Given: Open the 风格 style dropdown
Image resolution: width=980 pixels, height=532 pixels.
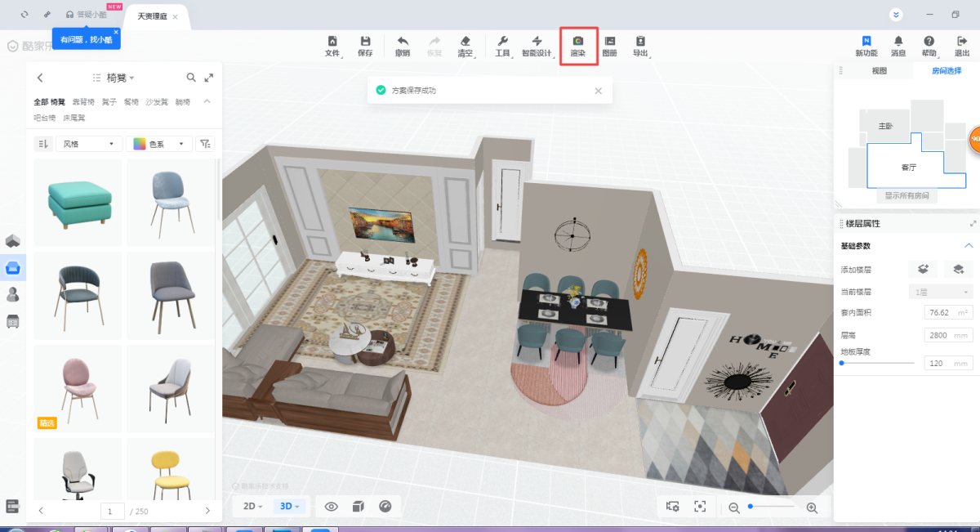Looking at the screenshot, I should [x=89, y=144].
